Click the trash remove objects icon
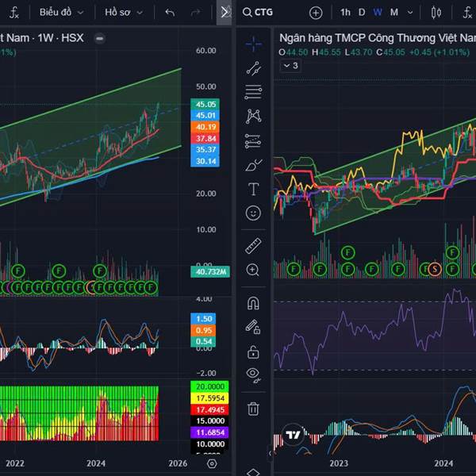 point(253,409)
